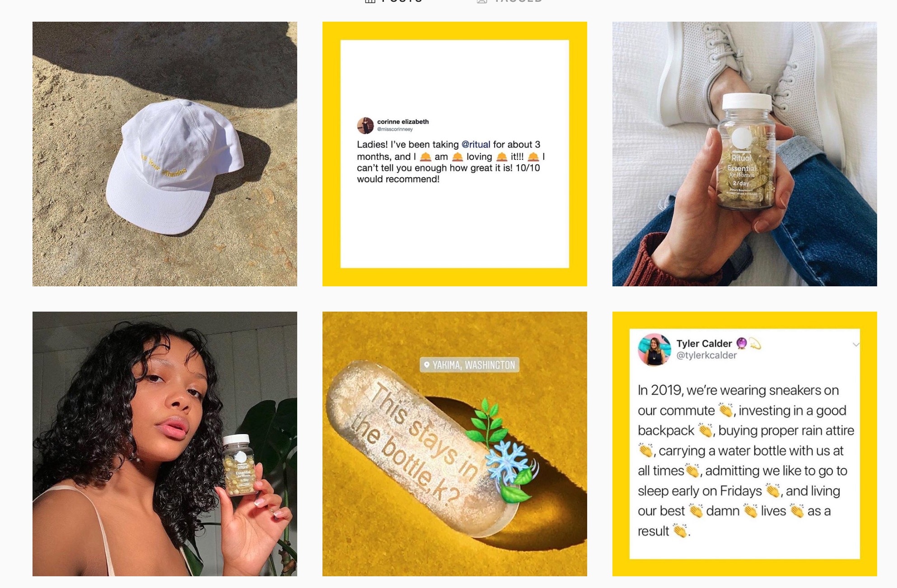Click the grid icon beside POSTS
This screenshot has width=897, height=588.
(370, 1)
